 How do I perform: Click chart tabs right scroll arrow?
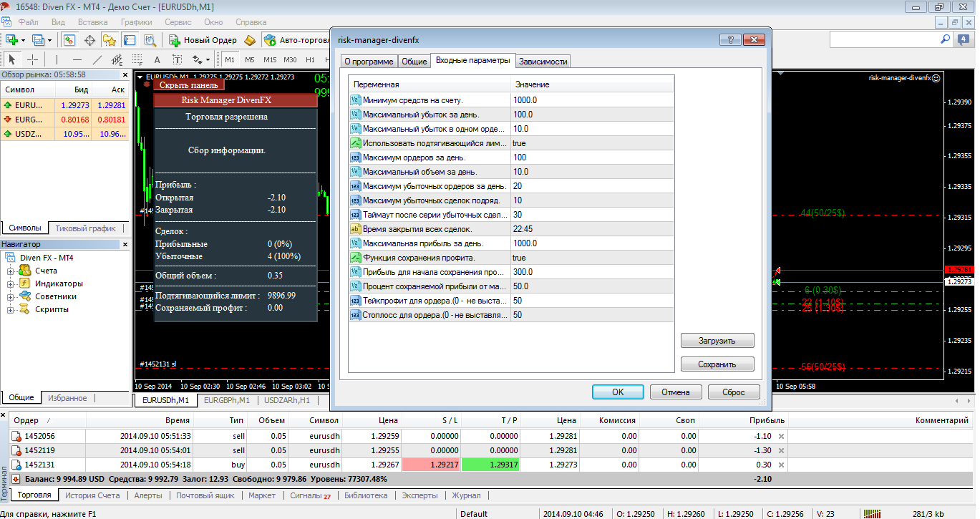(970, 401)
